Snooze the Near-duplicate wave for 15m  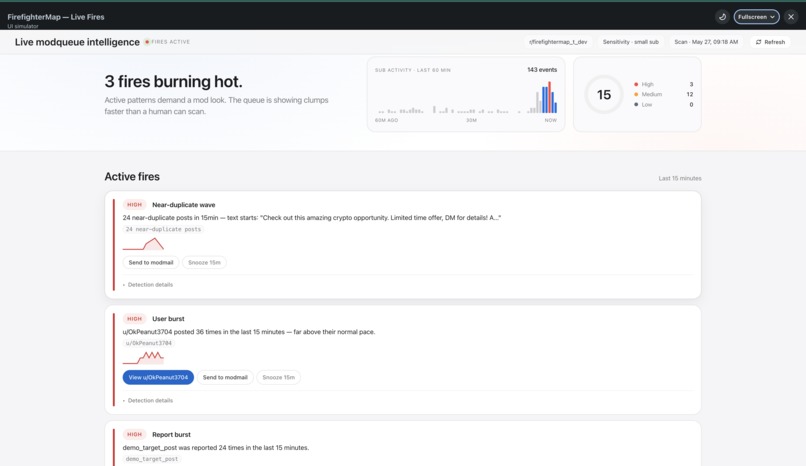pos(204,263)
